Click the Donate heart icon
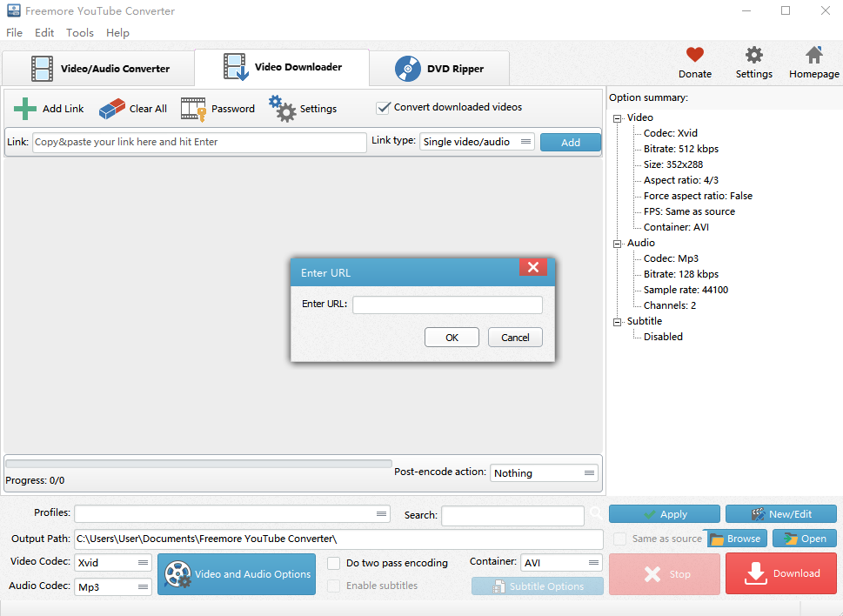The width and height of the screenshot is (843, 616). 694,54
